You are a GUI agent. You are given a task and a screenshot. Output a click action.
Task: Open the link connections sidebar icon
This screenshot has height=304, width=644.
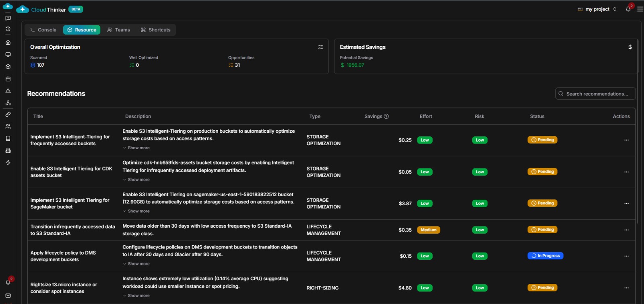coord(8,115)
